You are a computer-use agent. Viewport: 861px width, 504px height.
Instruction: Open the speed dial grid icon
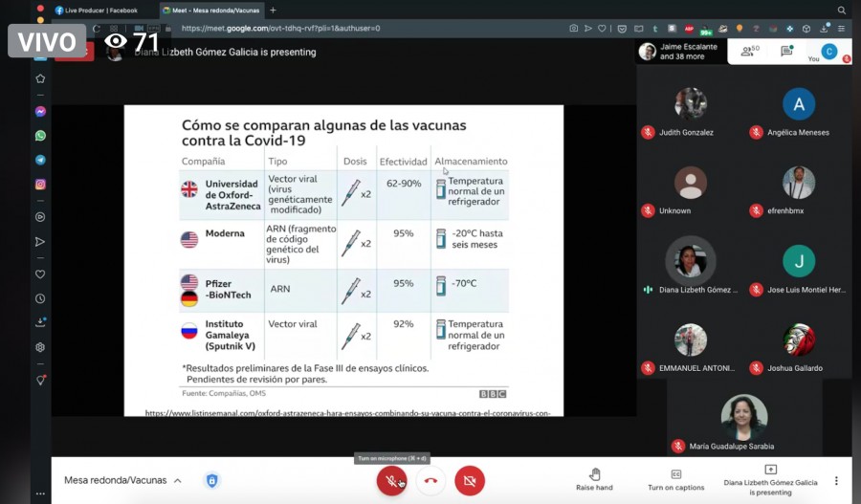tap(114, 28)
